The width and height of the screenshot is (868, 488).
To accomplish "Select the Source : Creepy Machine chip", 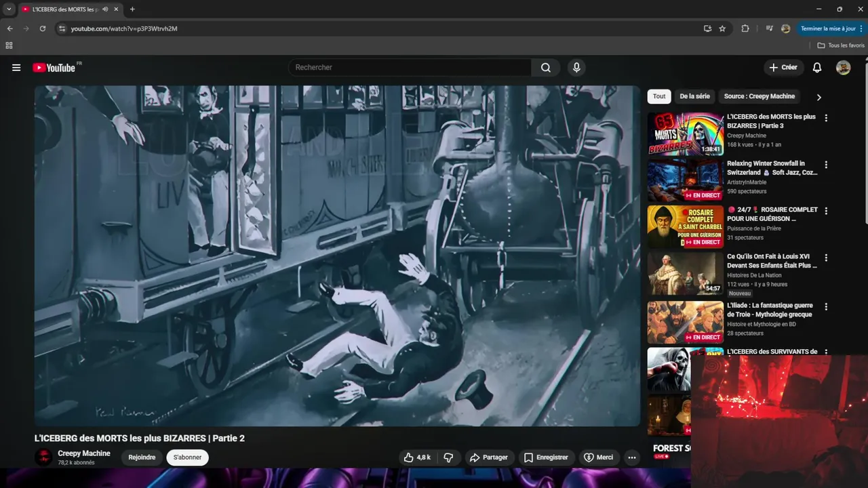I will pos(759,96).
